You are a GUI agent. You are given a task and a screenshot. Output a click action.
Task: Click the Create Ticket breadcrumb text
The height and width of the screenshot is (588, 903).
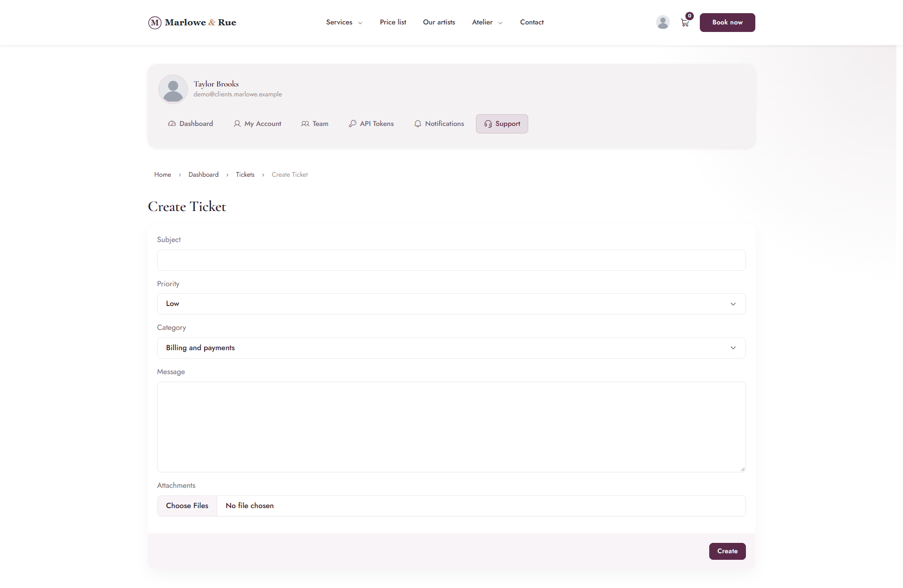[290, 174]
